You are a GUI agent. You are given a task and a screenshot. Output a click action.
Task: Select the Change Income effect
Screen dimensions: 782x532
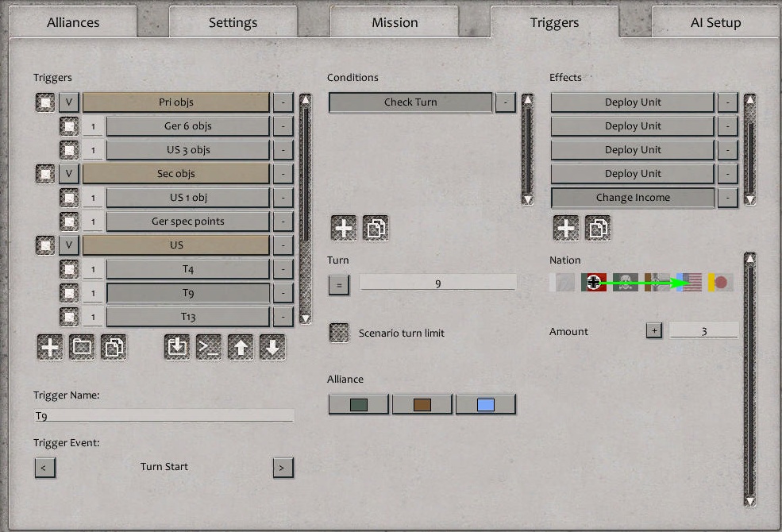633,198
